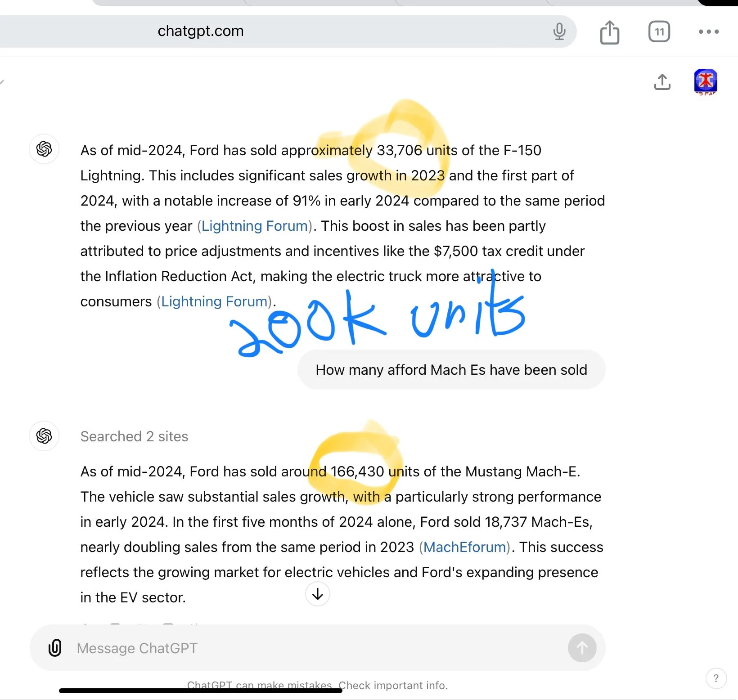This screenshot has width=738, height=700.
Task: Click the '18,737 Mach-Es' text
Action: 537,522
